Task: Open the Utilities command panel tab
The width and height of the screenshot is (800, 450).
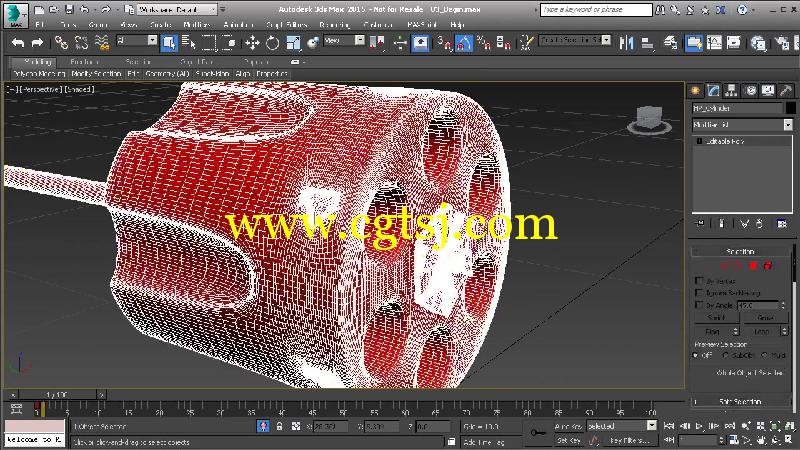Action: [786, 91]
